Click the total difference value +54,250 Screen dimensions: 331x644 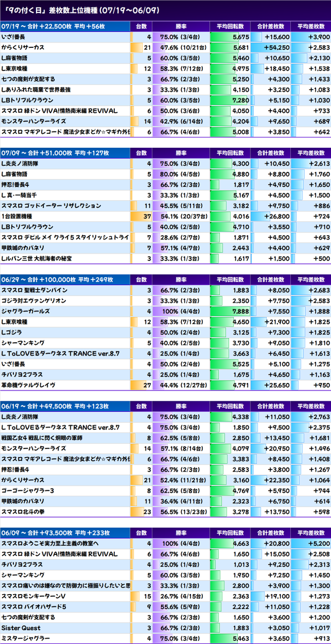[277, 48]
